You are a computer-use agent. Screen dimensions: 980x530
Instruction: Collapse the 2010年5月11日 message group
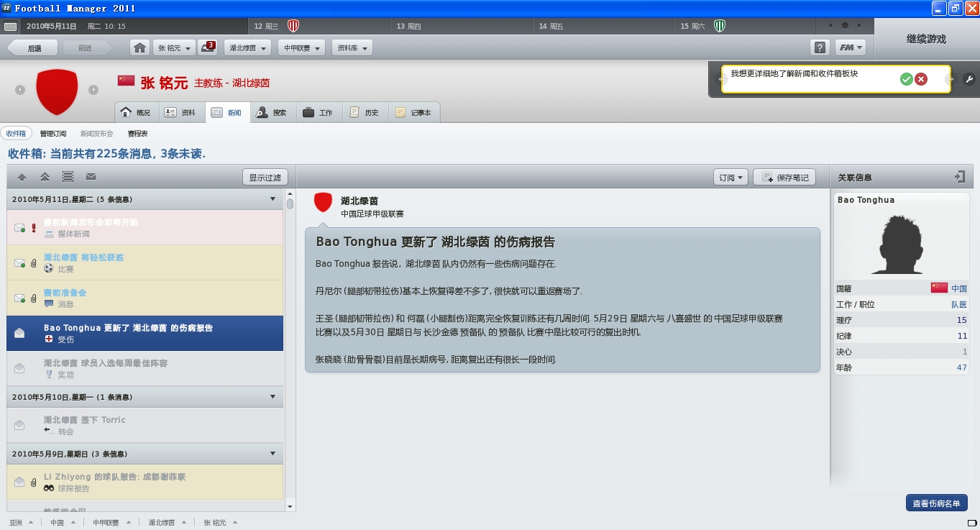273,199
